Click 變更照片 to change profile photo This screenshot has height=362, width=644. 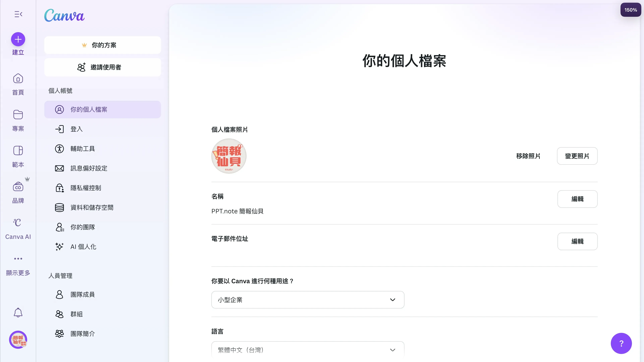(x=577, y=156)
